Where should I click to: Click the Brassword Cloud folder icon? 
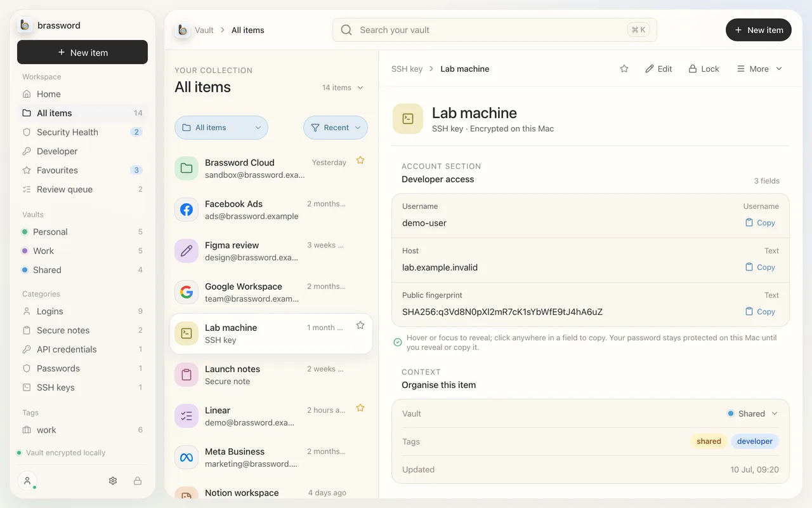click(187, 168)
